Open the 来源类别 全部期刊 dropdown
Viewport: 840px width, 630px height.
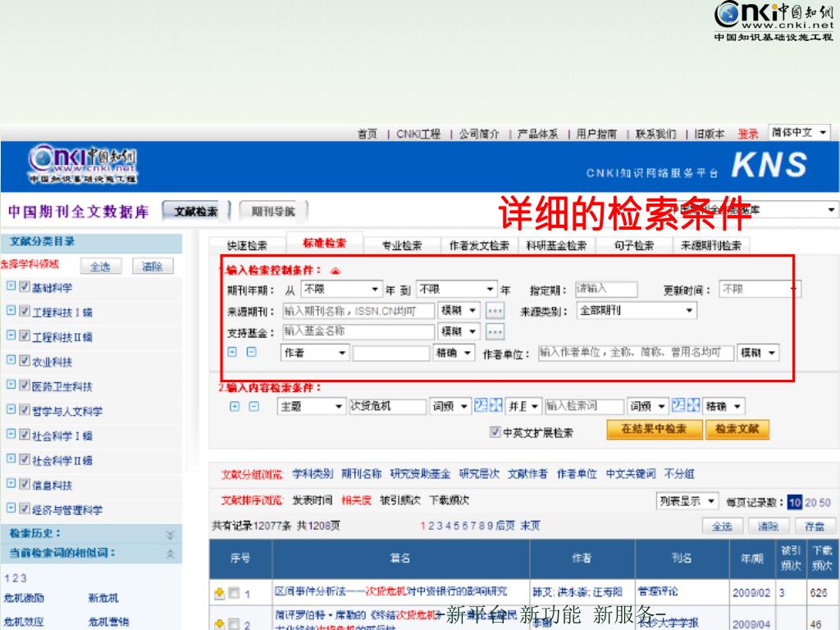(x=637, y=311)
